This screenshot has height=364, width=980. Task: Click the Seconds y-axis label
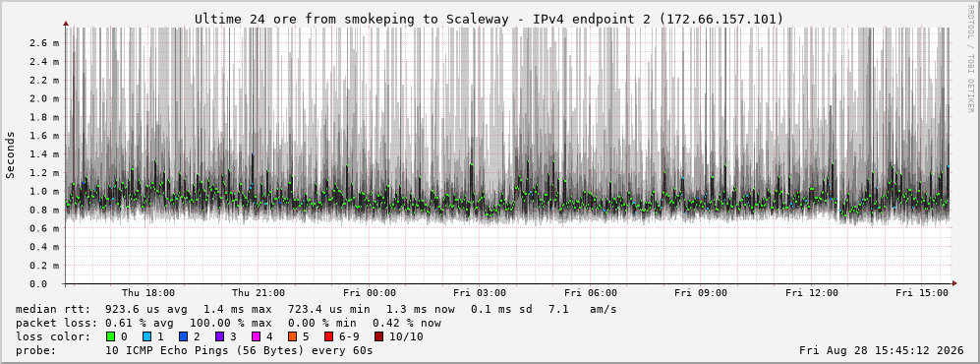point(11,155)
